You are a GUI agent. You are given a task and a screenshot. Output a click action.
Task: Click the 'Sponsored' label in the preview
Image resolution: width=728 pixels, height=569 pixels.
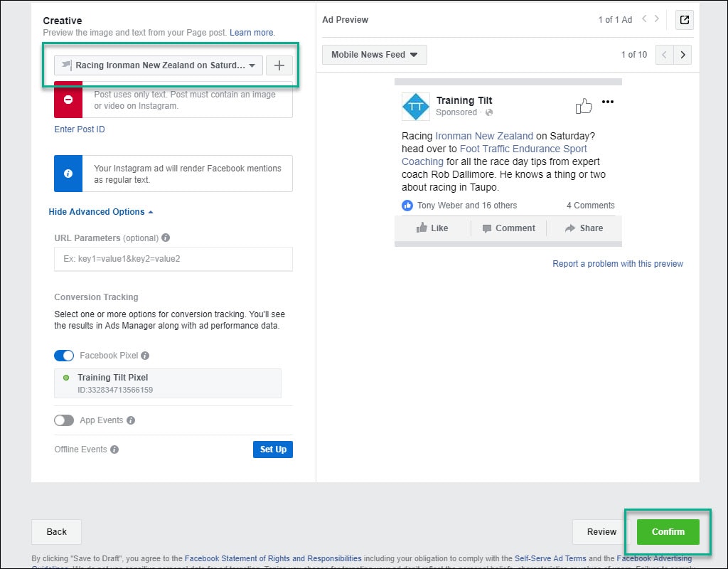tap(456, 112)
